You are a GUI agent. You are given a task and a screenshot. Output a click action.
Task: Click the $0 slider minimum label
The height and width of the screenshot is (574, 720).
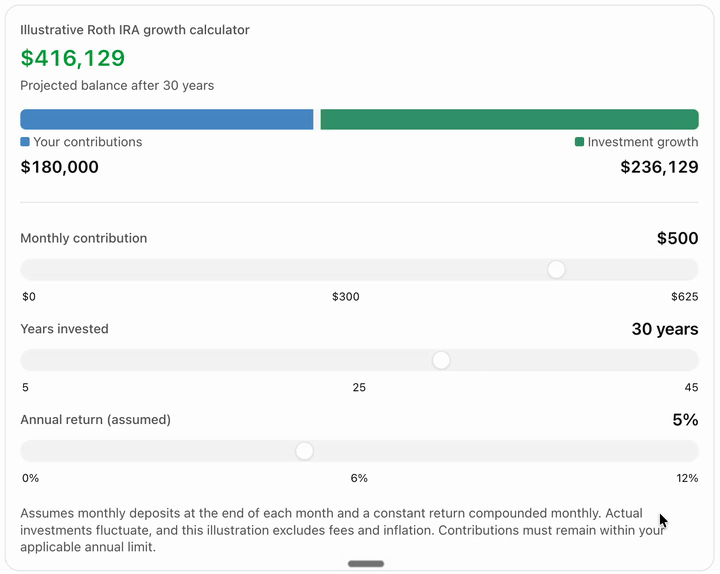pos(29,297)
